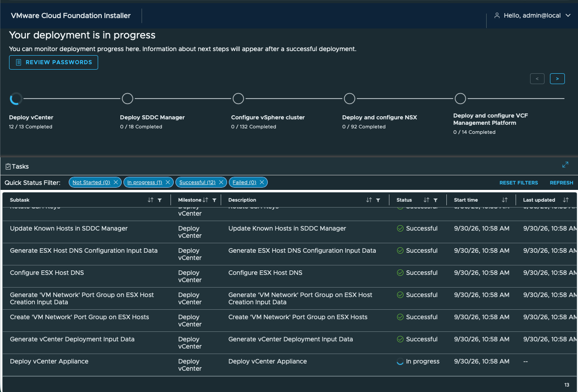578x392 pixels.
Task: Sort by the Milestone column
Action: [205, 200]
